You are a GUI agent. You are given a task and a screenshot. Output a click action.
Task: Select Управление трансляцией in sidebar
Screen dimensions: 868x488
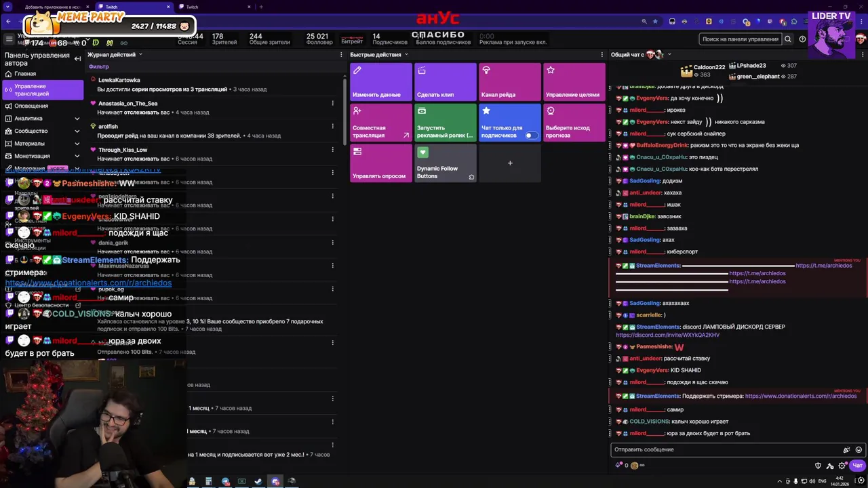point(42,90)
